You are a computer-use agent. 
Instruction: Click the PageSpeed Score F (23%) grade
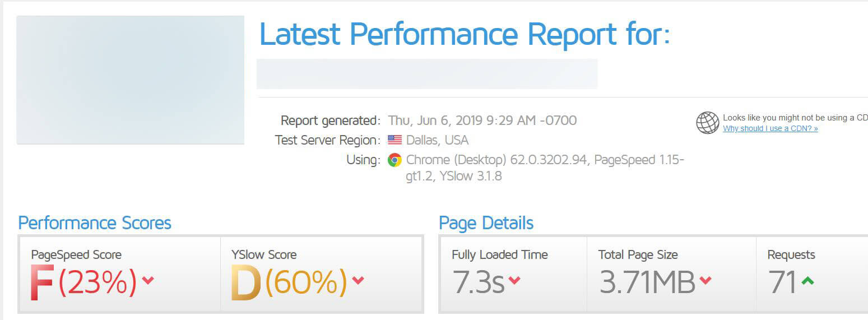tap(83, 282)
